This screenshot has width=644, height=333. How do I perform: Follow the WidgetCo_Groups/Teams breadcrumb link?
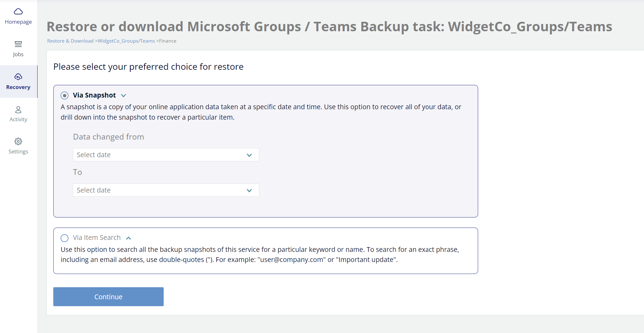pos(126,41)
